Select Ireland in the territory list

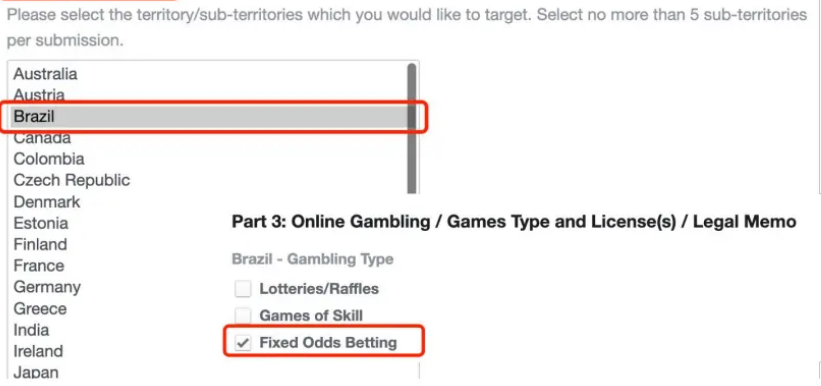[x=38, y=351]
